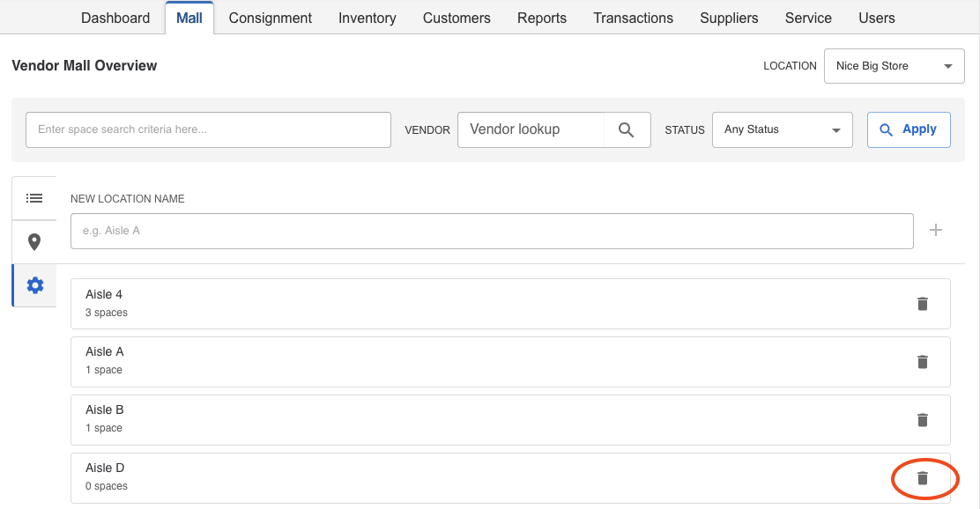Screen dimensions: 980x509
Task: Click the new location name input
Action: tap(492, 231)
